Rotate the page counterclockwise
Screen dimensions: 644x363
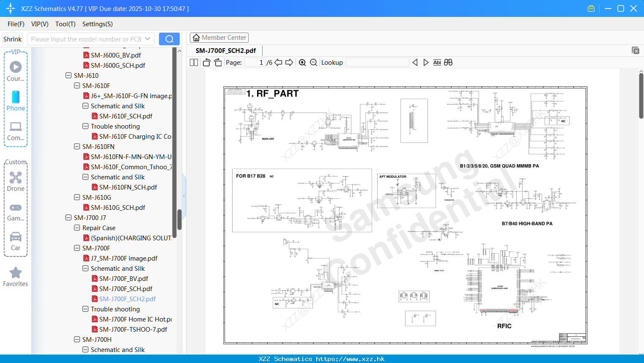coord(206,62)
